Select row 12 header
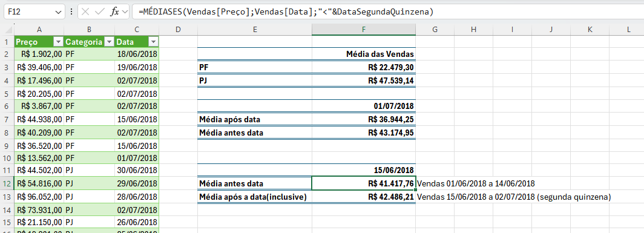Viewport: 644px width, 233px height. point(7,184)
